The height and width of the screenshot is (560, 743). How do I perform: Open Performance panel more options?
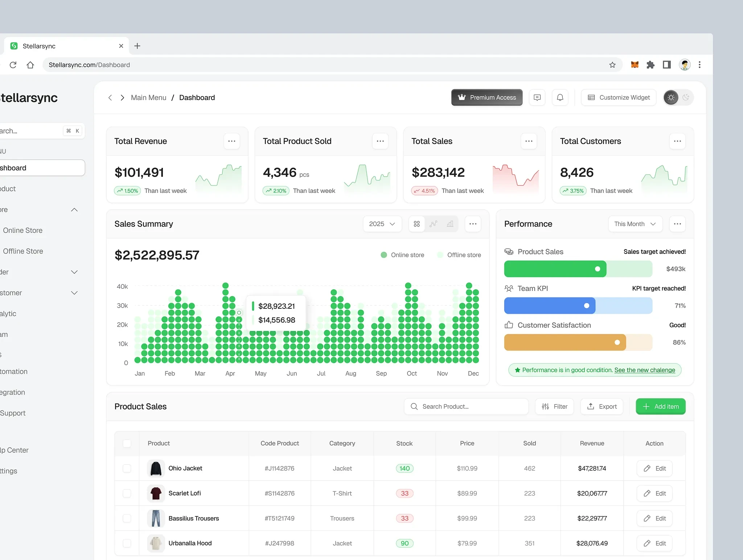pos(677,224)
